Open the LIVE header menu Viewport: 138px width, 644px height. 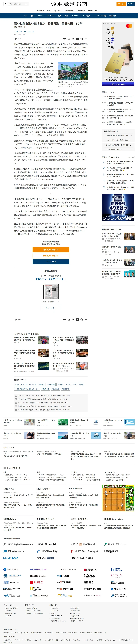pyautogui.click(x=49, y=11)
